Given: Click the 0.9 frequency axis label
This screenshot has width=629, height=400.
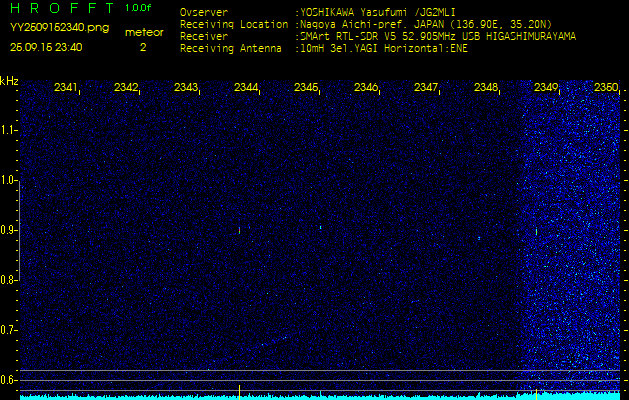Looking at the screenshot, I should [9, 230].
